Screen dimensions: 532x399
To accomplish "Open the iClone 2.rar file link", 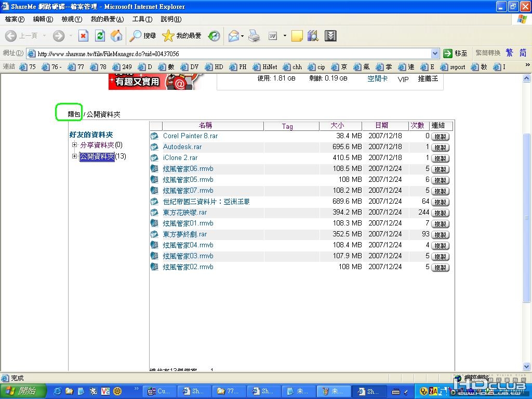I will click(x=180, y=158).
